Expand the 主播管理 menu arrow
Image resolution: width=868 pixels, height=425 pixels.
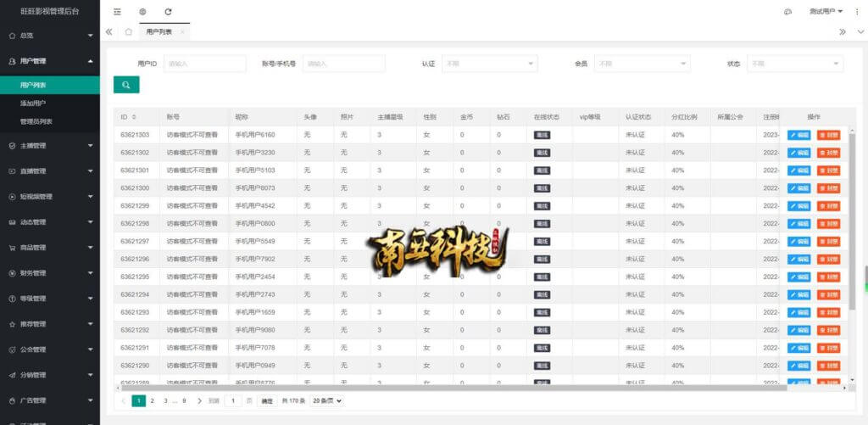(90, 146)
